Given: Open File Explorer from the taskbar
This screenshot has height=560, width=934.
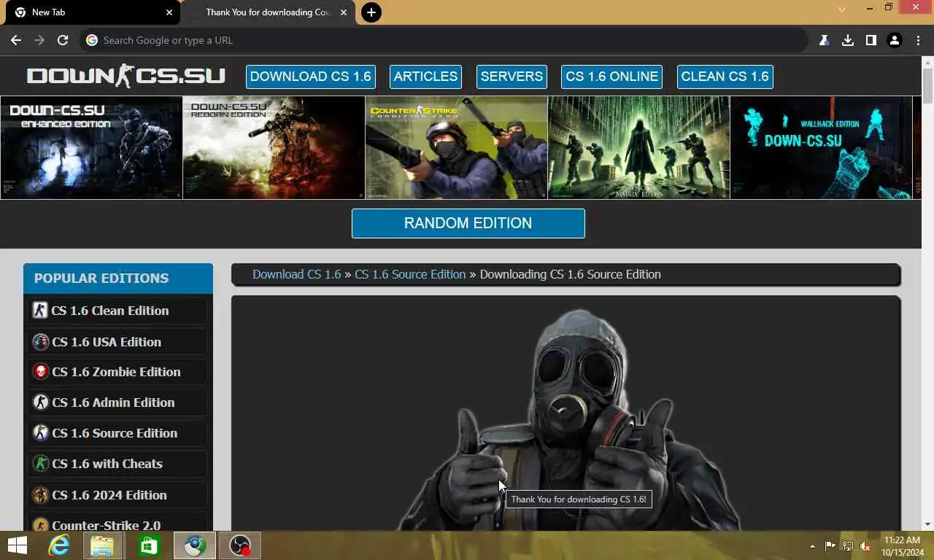Looking at the screenshot, I should click(x=102, y=545).
